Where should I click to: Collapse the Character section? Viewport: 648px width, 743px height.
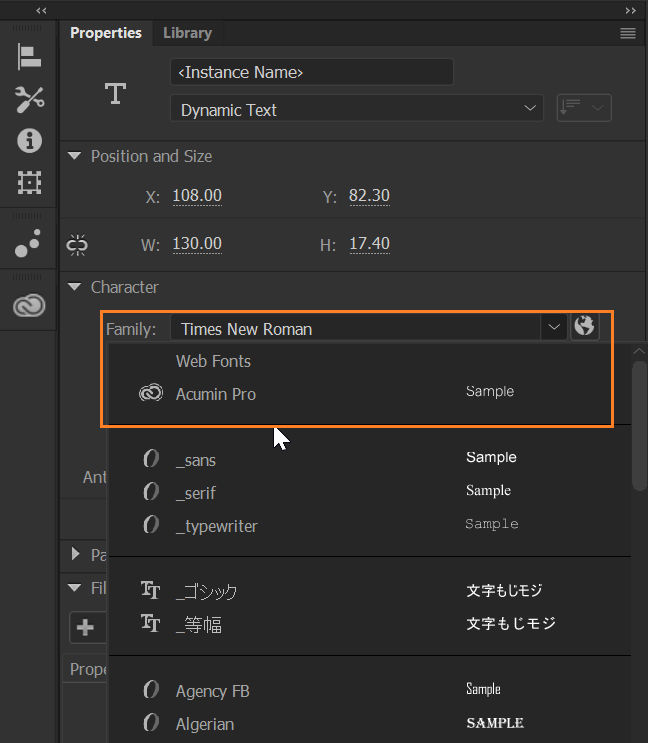click(x=74, y=287)
